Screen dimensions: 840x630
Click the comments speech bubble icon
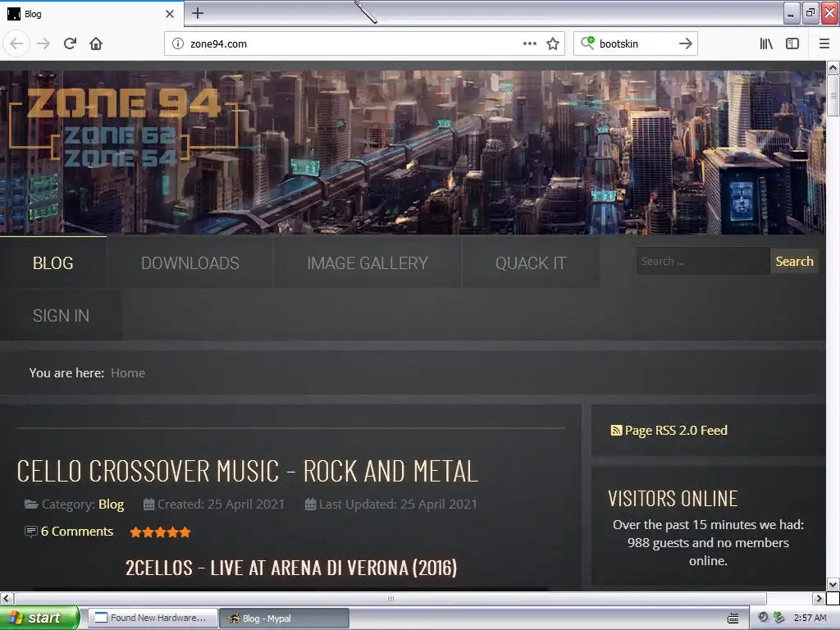[31, 532]
